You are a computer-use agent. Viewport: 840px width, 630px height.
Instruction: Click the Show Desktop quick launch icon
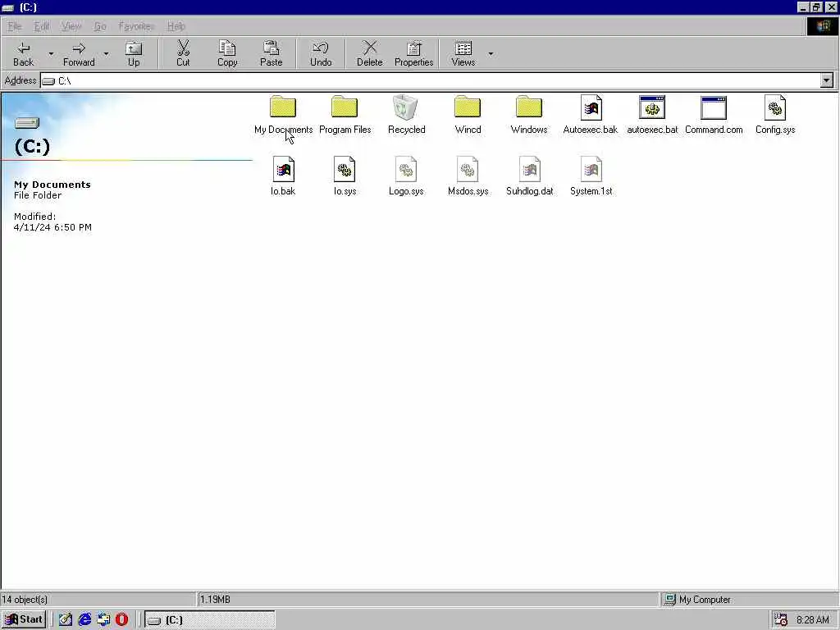66,620
